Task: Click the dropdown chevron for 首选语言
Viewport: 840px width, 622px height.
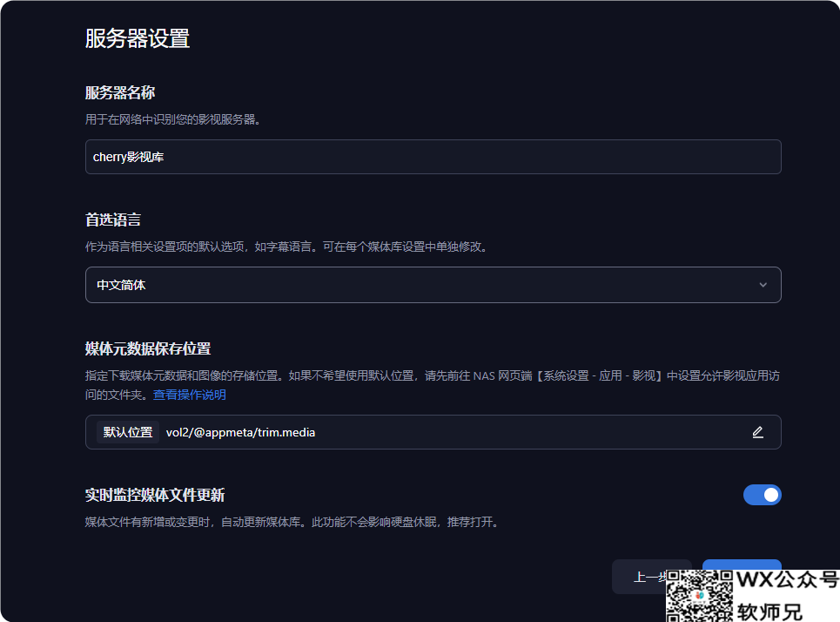Action: [x=763, y=285]
